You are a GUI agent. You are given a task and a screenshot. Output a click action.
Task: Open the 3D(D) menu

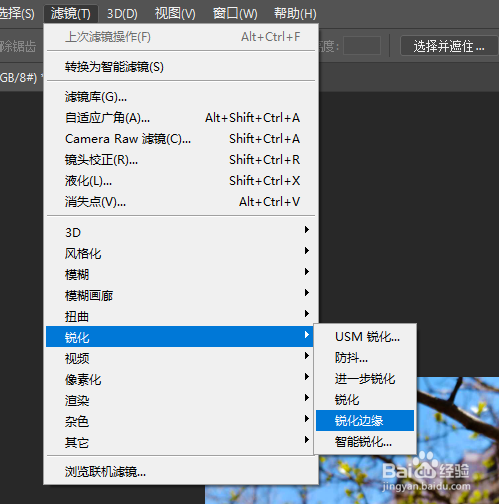(122, 14)
